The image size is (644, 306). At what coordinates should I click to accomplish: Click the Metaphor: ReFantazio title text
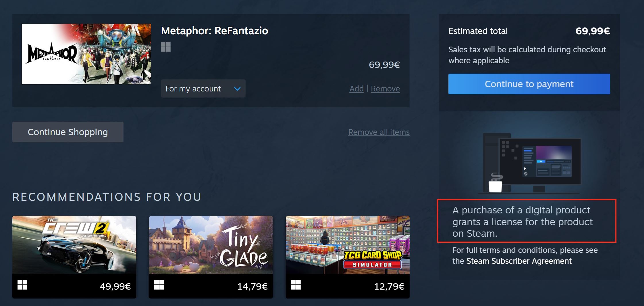[x=215, y=30]
